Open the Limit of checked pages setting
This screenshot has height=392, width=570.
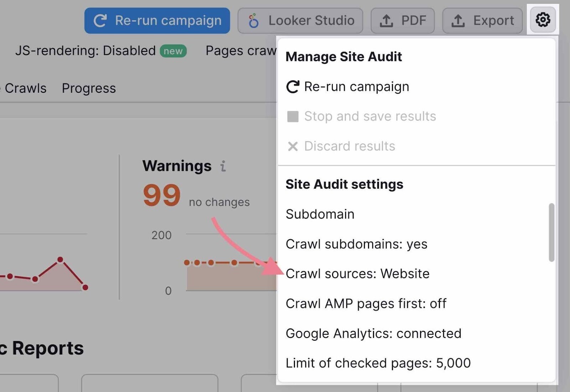[x=378, y=363]
